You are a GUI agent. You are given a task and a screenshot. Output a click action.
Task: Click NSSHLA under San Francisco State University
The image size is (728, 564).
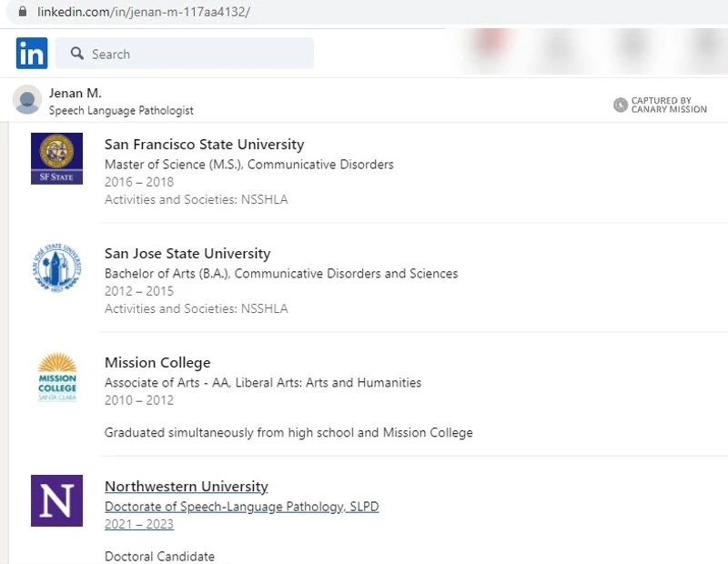[264, 199]
